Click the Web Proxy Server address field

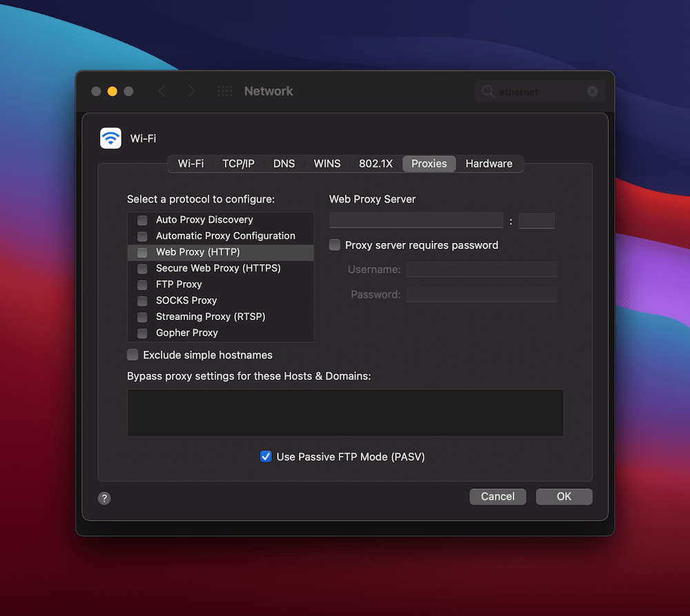[x=416, y=220]
